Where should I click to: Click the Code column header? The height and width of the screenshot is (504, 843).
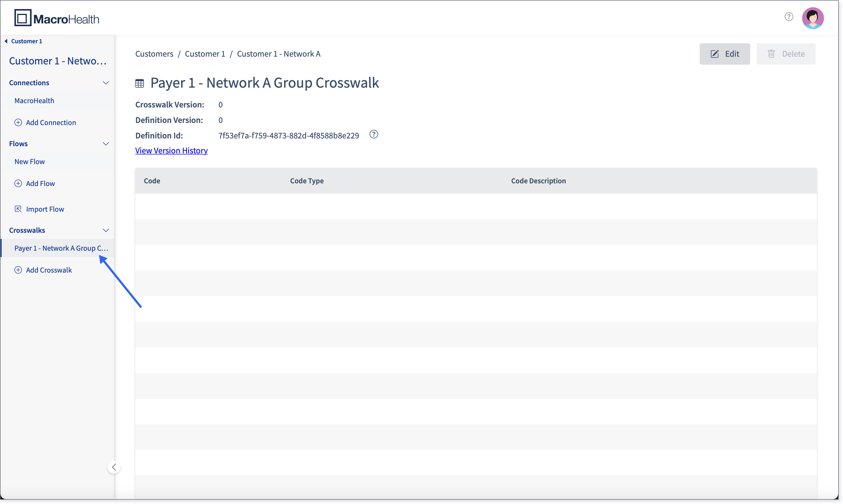coord(152,181)
